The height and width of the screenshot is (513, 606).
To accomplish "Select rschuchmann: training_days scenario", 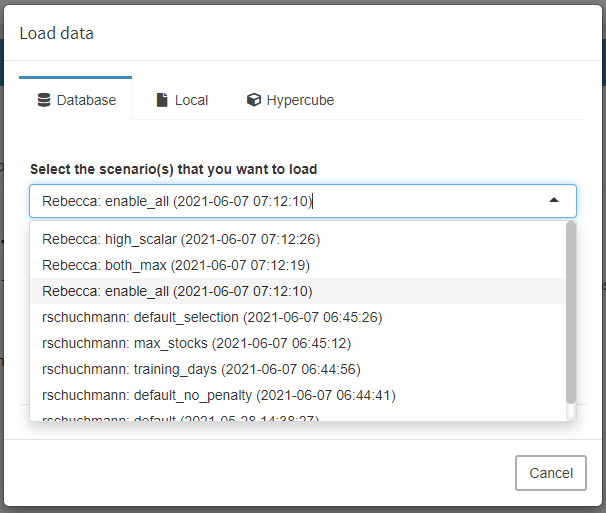I will click(x=201, y=369).
